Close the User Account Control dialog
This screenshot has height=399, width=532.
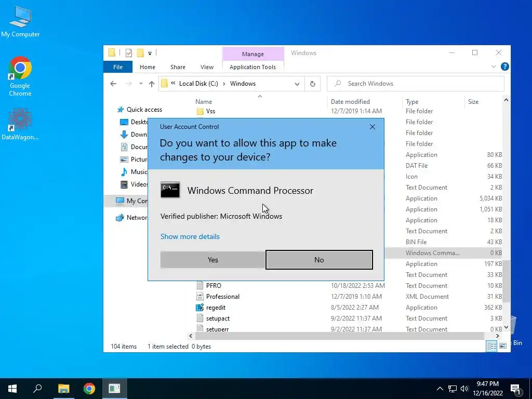(372, 127)
